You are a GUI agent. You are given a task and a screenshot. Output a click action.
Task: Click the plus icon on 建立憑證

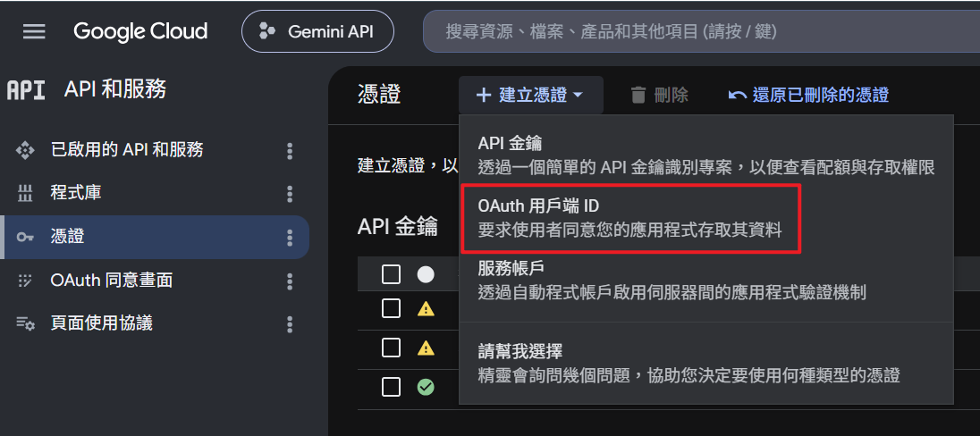tap(484, 95)
